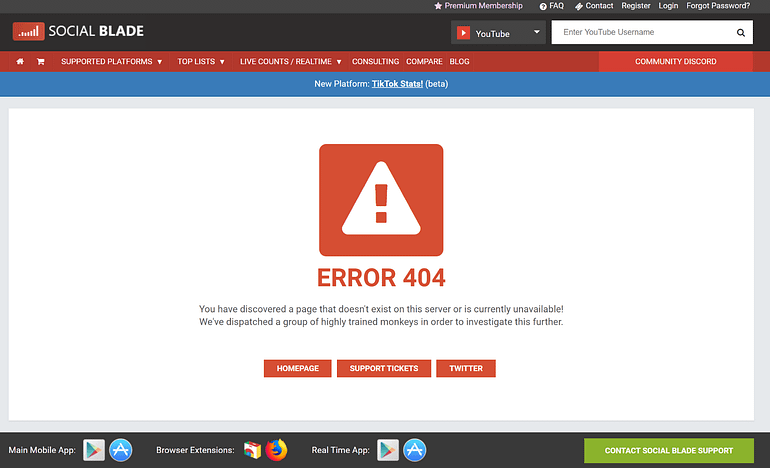Click the home icon in the navigation bar

(x=20, y=62)
